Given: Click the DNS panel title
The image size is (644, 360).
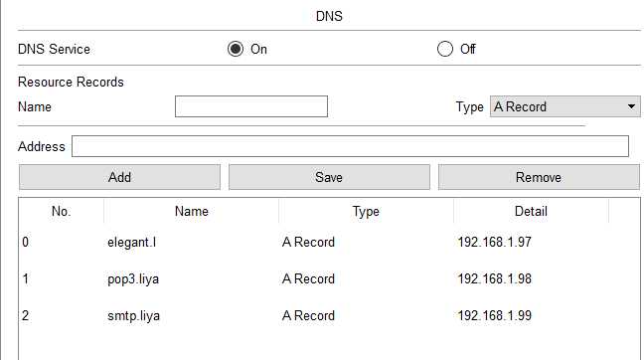Looking at the screenshot, I should click(329, 17).
